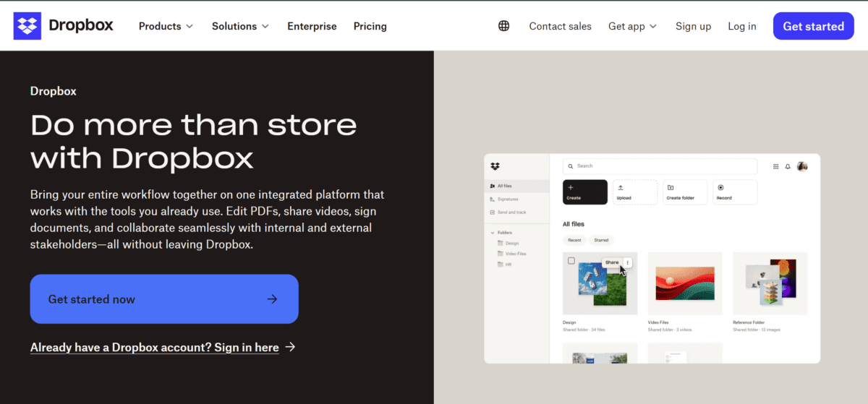
Task: Click the HR folder icon in sidebar
Action: 500,264
